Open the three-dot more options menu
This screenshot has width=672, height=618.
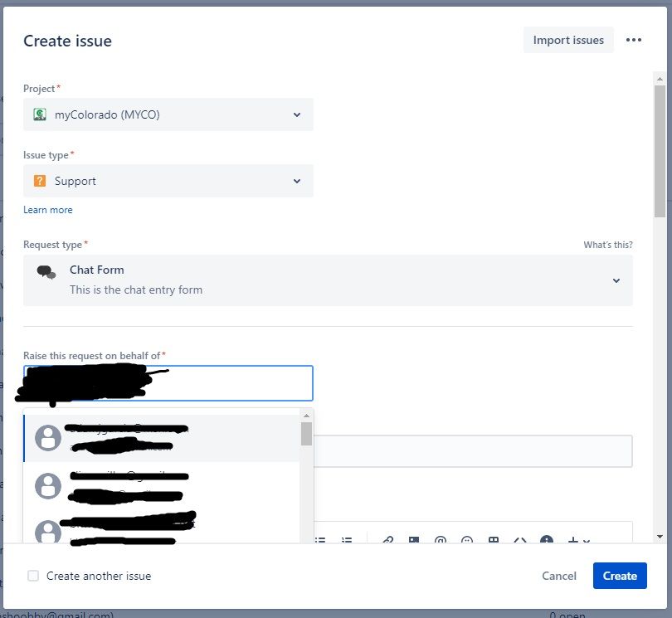pos(634,40)
